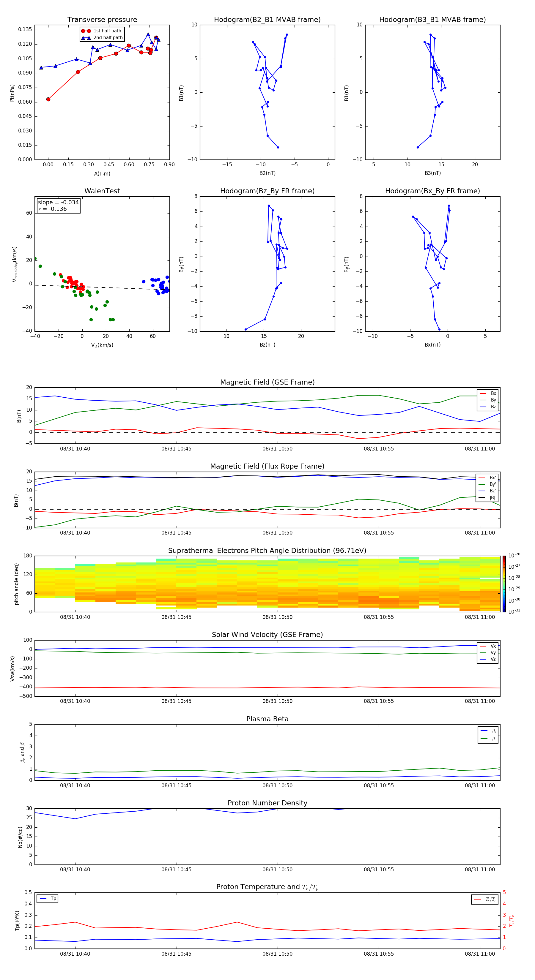
Task: Click the 'Proton Number Density' title
Action: point(267,803)
